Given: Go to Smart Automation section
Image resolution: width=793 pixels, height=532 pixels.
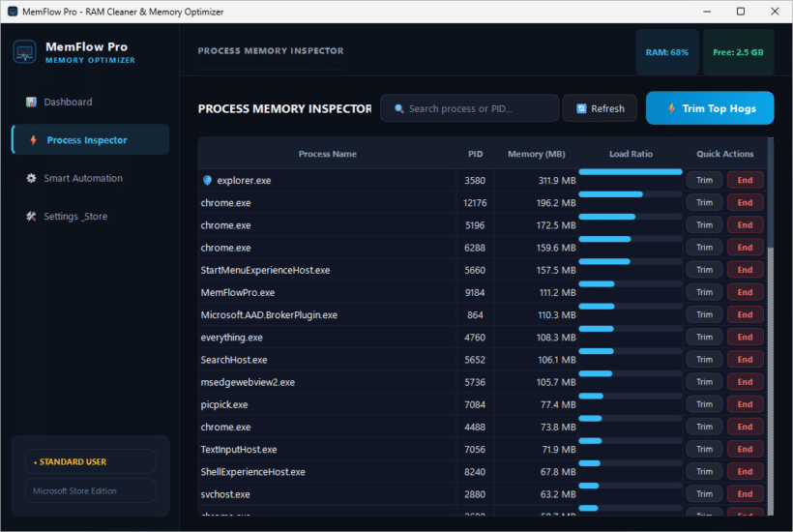Looking at the screenshot, I should (90, 178).
